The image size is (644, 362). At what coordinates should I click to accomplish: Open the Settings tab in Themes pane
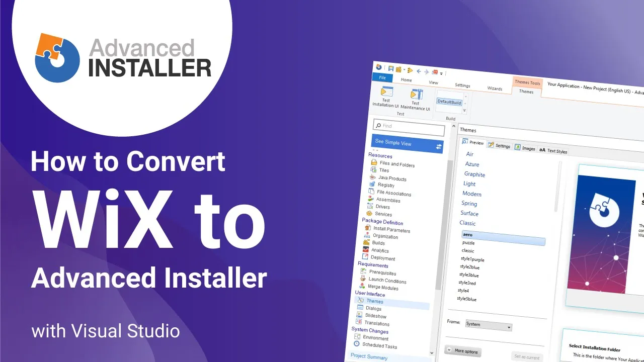click(x=500, y=146)
